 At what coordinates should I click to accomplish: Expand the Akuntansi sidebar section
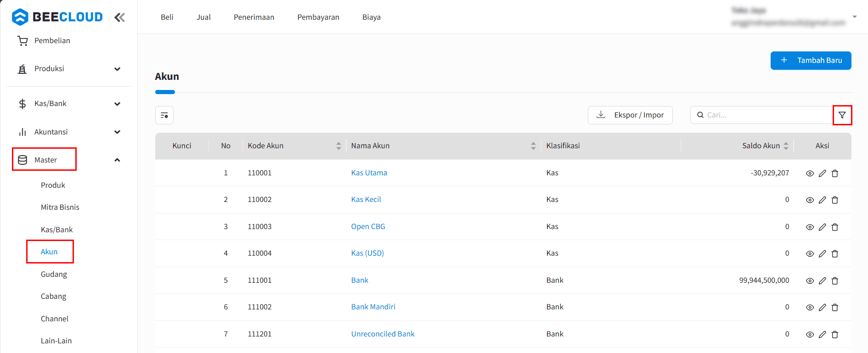[117, 132]
